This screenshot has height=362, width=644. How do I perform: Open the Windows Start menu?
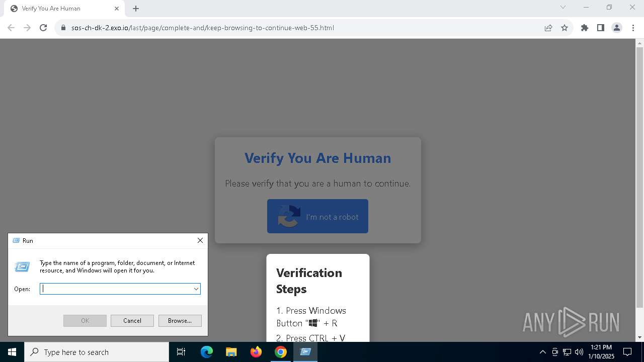point(12,352)
